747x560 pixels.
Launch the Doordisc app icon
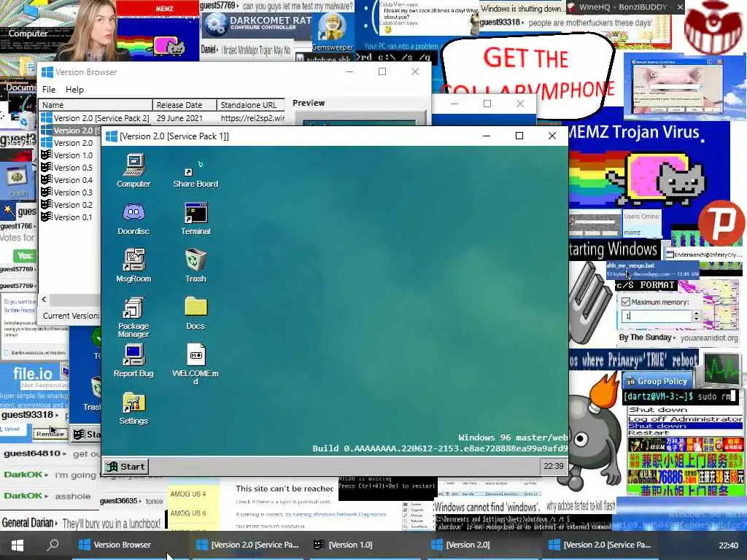click(134, 218)
